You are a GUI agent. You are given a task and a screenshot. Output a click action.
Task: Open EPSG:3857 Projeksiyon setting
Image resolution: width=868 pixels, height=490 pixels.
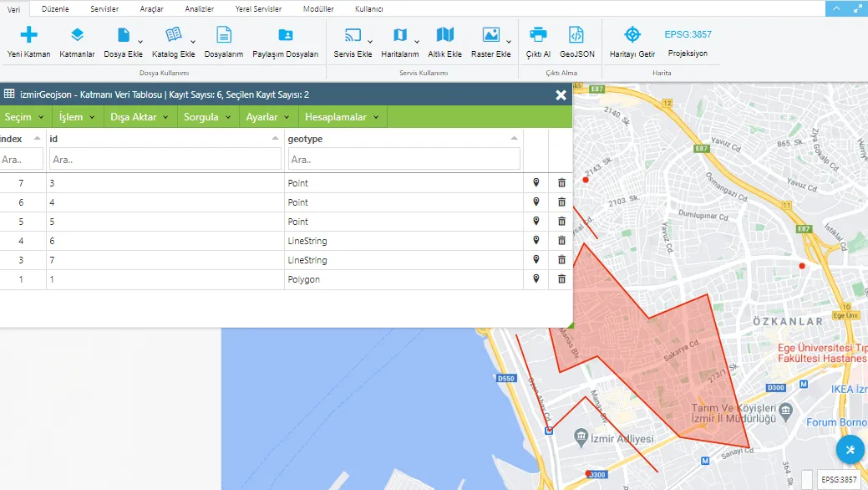[688, 43]
